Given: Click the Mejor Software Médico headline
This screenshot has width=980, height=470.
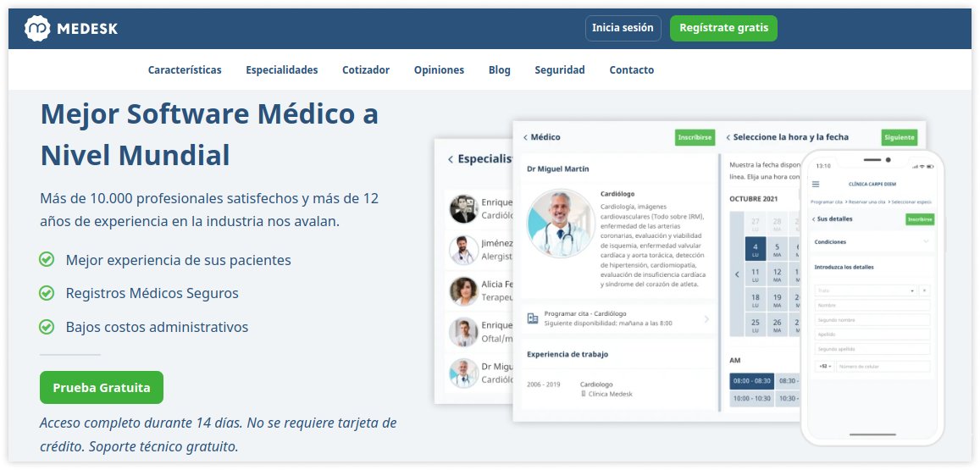Looking at the screenshot, I should pyautogui.click(x=209, y=134).
